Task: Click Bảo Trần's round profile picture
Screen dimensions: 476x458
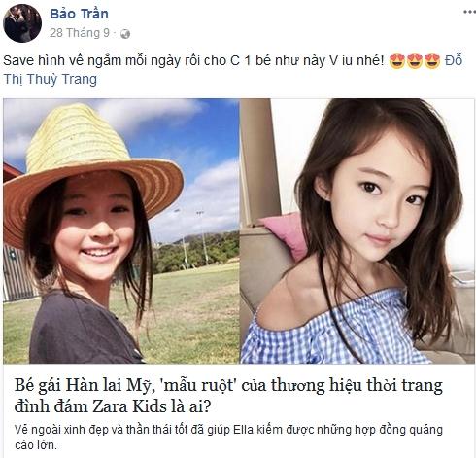Action: (22, 23)
